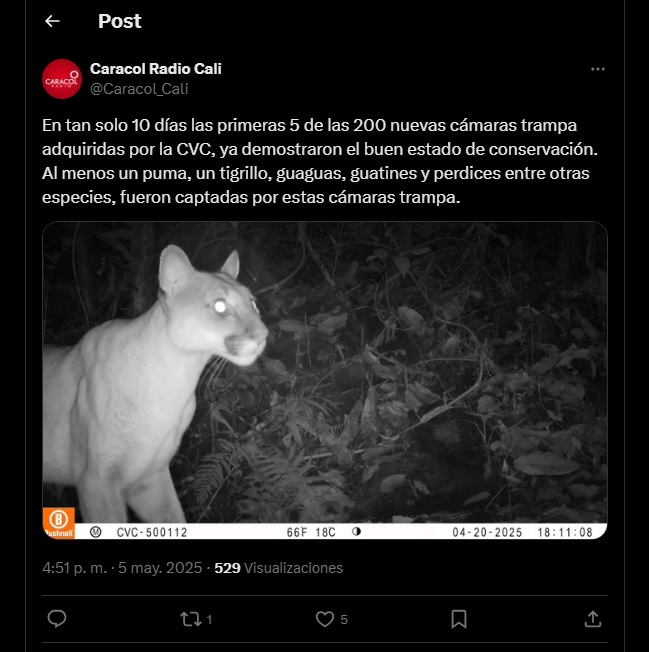
Task: Open the Caracol Radio Cali display name
Action: pyautogui.click(x=155, y=69)
